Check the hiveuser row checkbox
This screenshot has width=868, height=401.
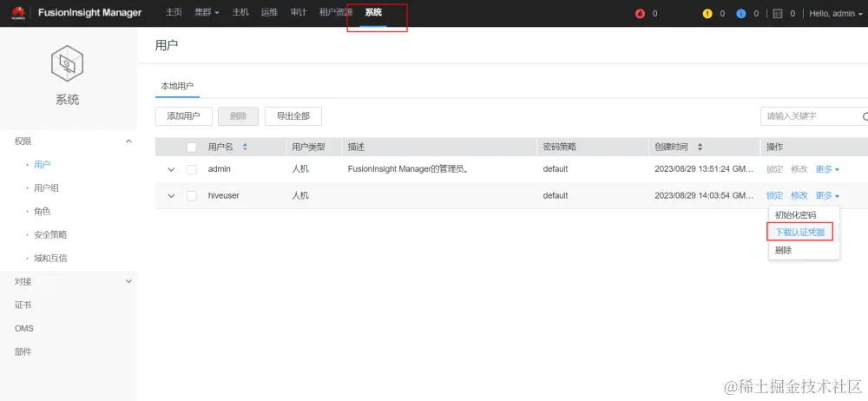pos(192,196)
